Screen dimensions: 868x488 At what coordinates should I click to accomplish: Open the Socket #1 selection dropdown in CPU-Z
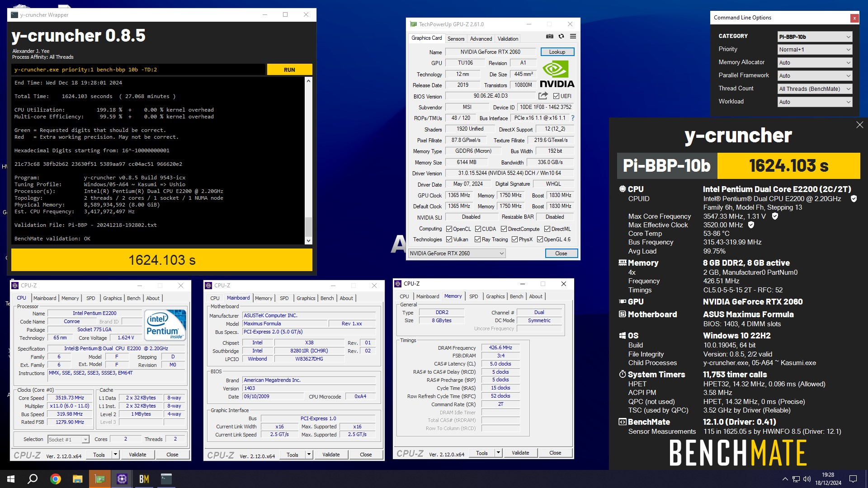68,439
